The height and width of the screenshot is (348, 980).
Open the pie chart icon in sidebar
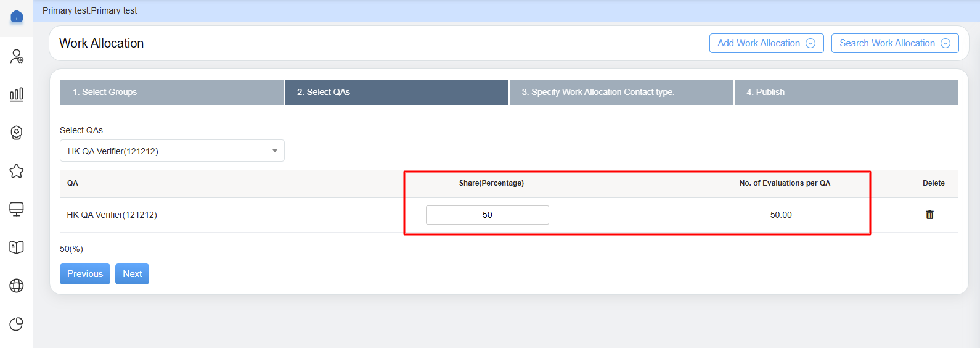[x=17, y=324]
